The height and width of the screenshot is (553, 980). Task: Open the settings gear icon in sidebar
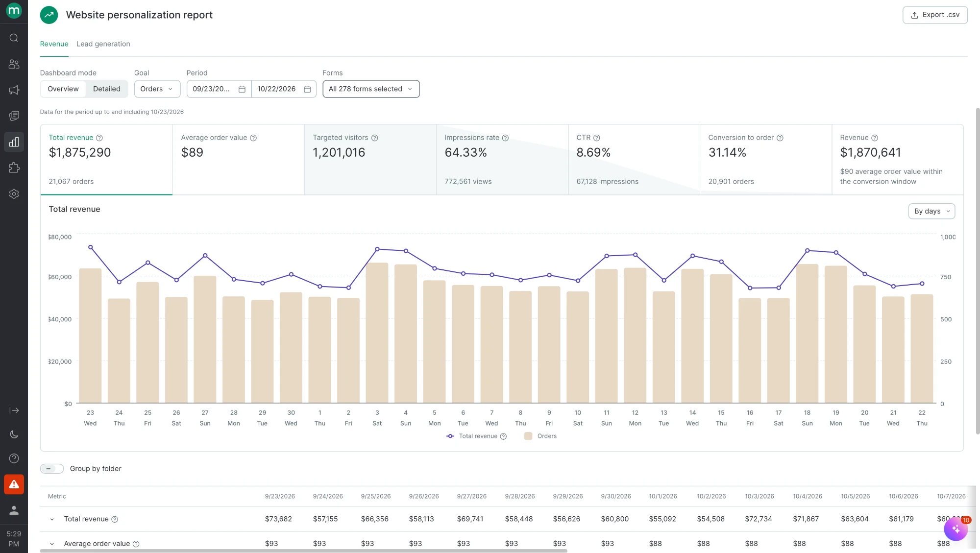(x=14, y=194)
